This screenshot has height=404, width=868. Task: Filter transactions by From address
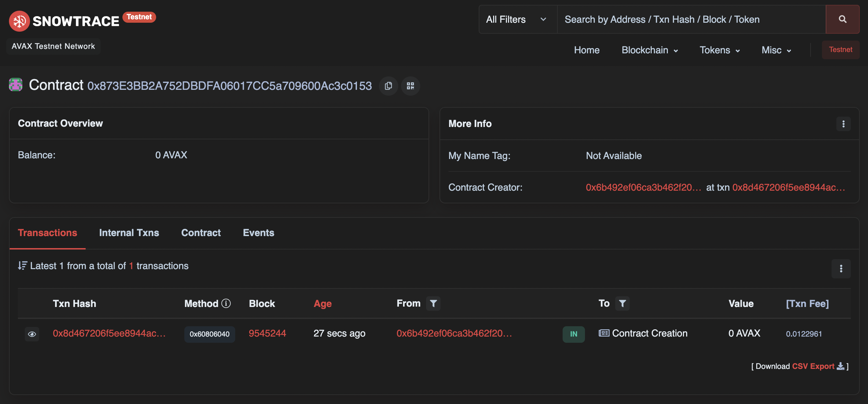click(433, 304)
